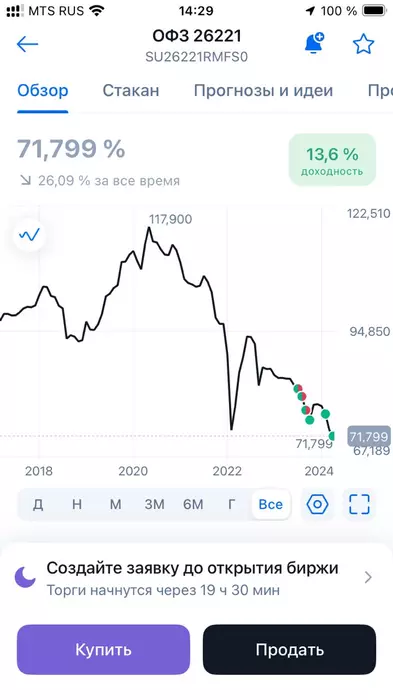Add ОФЗ 26221 to favorites with star

[363, 44]
